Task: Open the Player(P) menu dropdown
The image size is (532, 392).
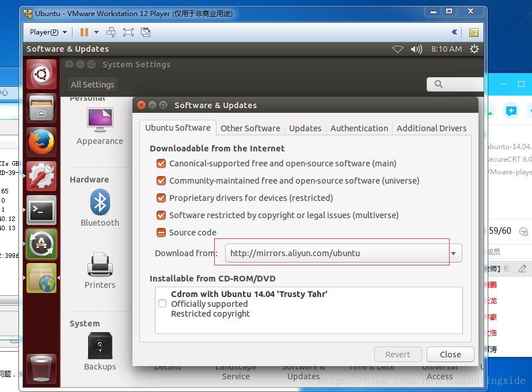Action: coord(48,32)
